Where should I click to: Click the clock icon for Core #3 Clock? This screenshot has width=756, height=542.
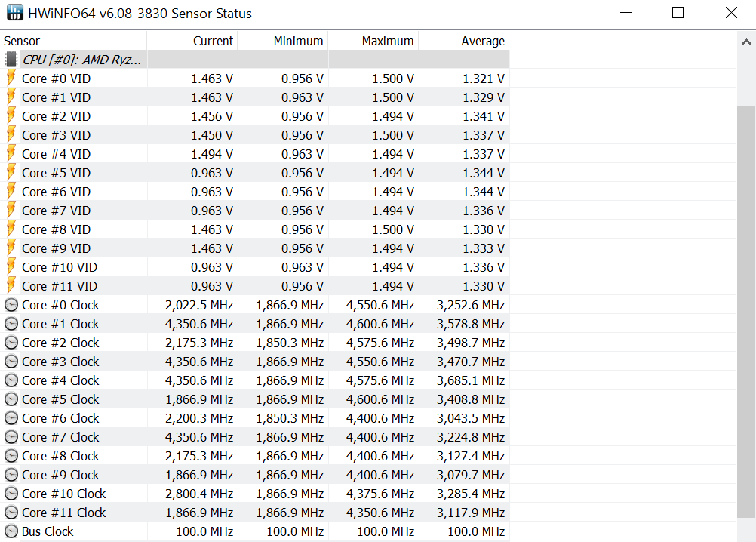point(11,361)
